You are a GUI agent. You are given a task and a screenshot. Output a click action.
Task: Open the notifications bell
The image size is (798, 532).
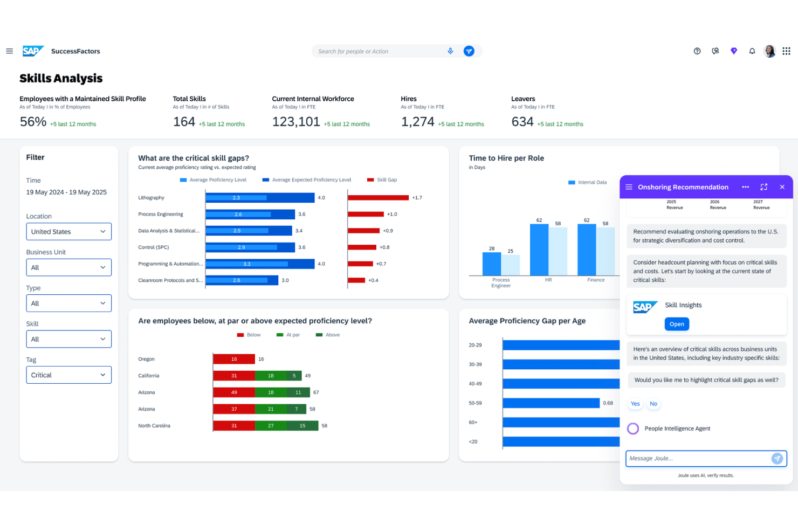pyautogui.click(x=752, y=51)
